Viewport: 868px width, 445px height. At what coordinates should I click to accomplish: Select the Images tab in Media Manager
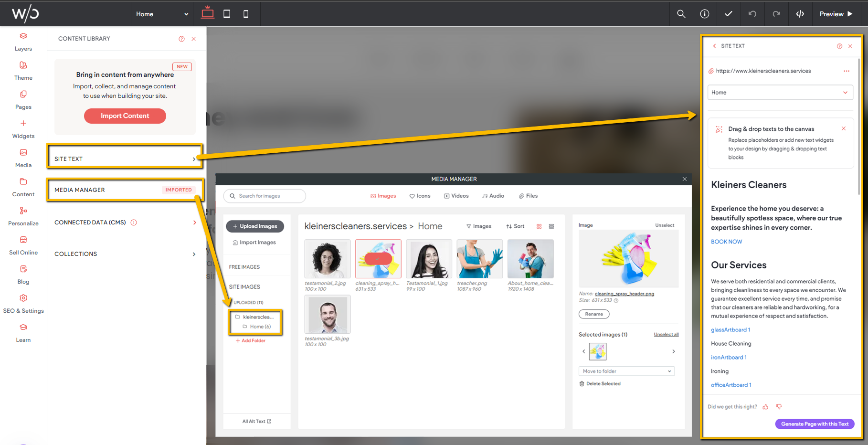pos(383,196)
